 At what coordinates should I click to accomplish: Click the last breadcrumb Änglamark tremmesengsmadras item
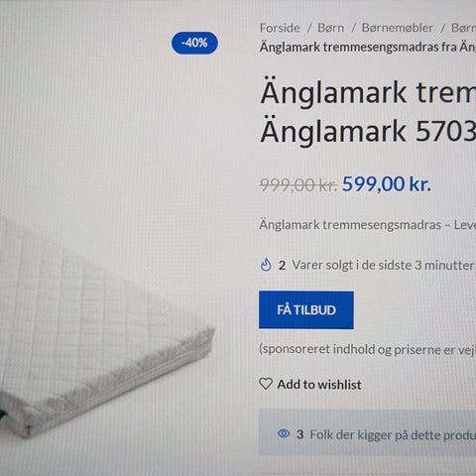pyautogui.click(x=368, y=48)
